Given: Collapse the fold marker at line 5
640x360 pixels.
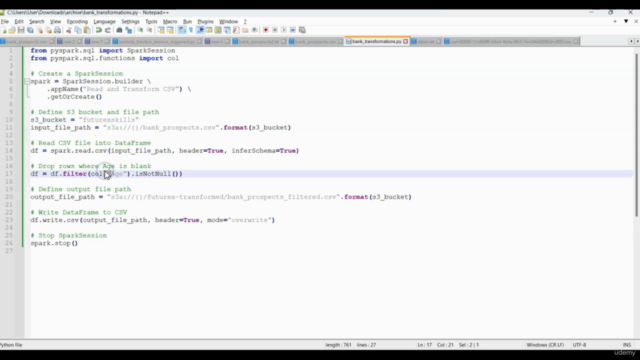Looking at the screenshot, I should click(27, 81).
